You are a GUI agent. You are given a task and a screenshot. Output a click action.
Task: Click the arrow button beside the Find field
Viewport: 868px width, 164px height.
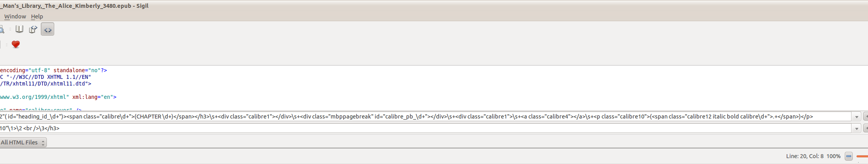(x=865, y=117)
